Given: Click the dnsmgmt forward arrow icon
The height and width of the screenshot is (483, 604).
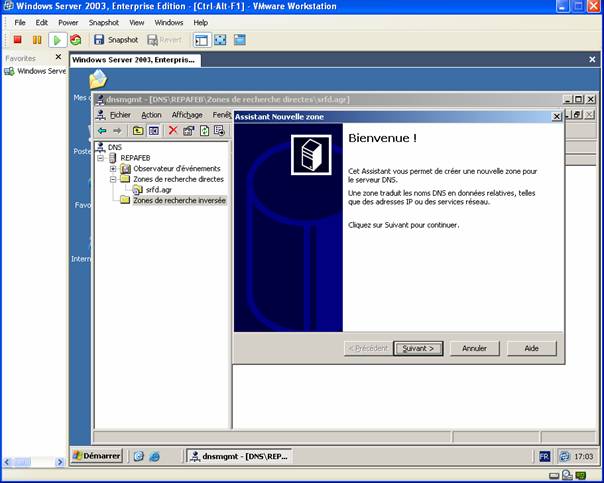Looking at the screenshot, I should pyautogui.click(x=117, y=131).
